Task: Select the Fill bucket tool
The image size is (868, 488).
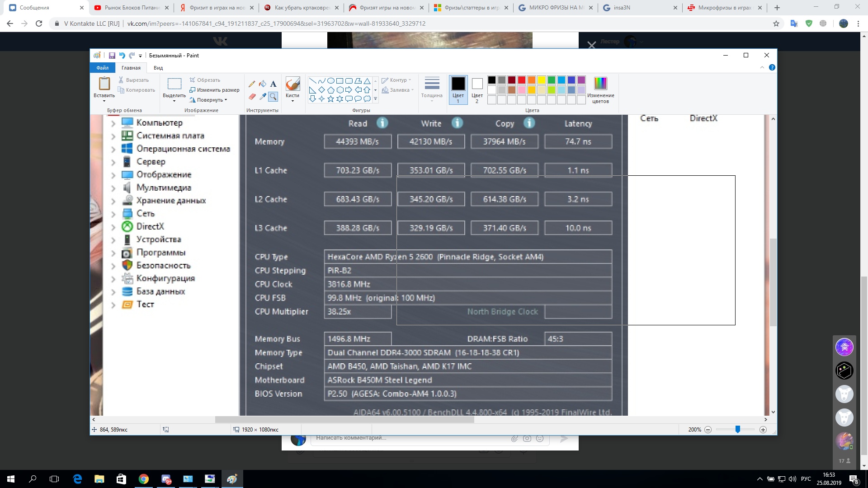Action: tap(263, 84)
